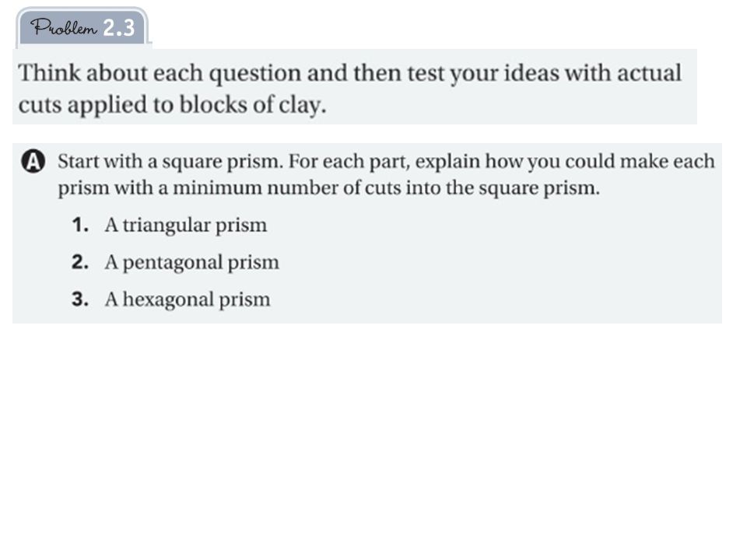Select item 2 A pentagonal prism

(175, 262)
